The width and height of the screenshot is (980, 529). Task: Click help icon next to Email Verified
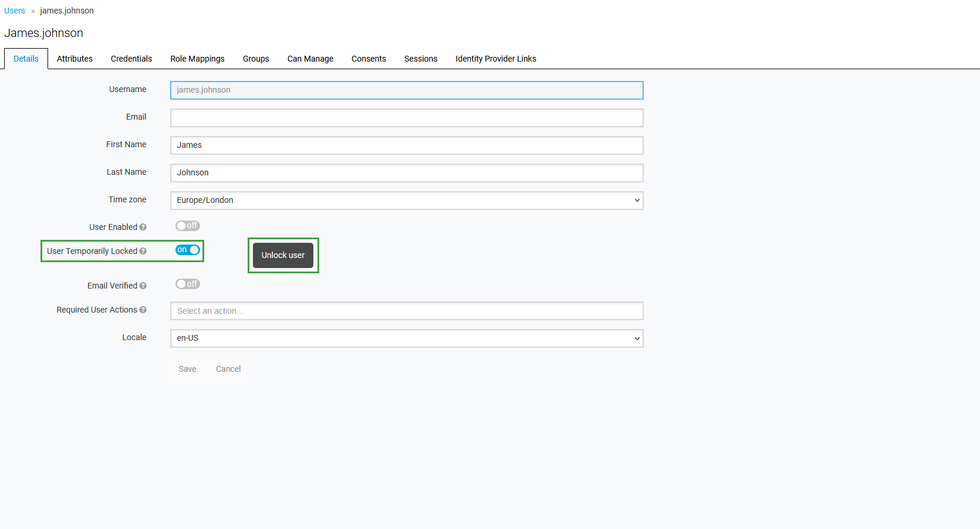(143, 286)
